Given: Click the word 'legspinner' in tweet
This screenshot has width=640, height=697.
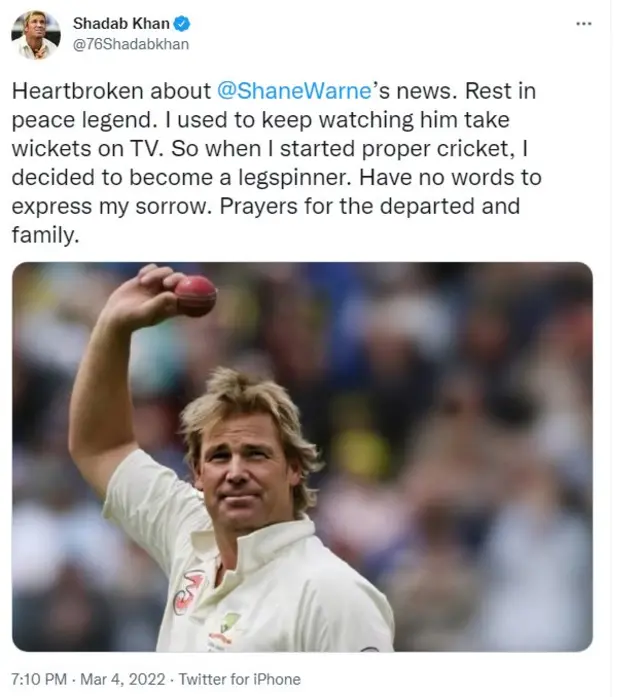Looking at the screenshot, I should [x=295, y=178].
